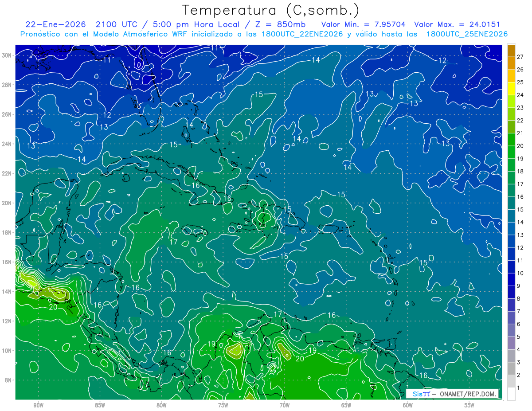Click the legend value "3"
532x411 pixels.
coord(519,362)
